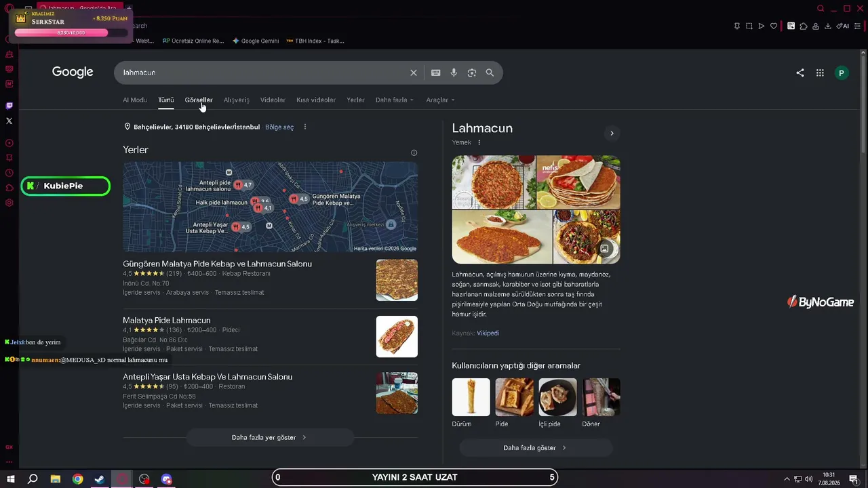Open Güngören Malatya Pide Kebap listing
Screen dimensions: 868x488
coord(217,264)
